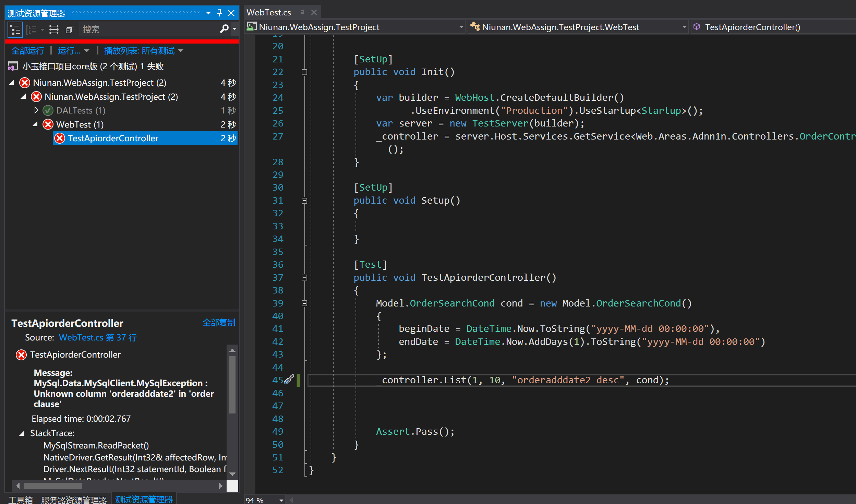856x504 pixels.
Task: Click the test details vertical scrollbar thumb
Action: (232, 384)
